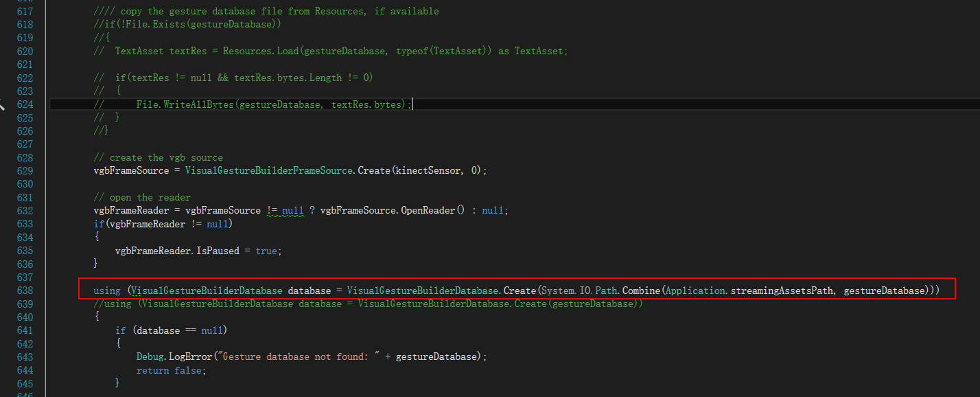Click File.WriteAllBytes in commented line 624

[x=185, y=104]
